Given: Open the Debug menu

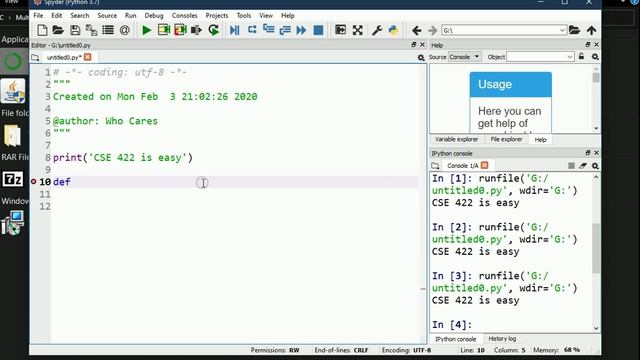Looking at the screenshot, I should coord(154,16).
